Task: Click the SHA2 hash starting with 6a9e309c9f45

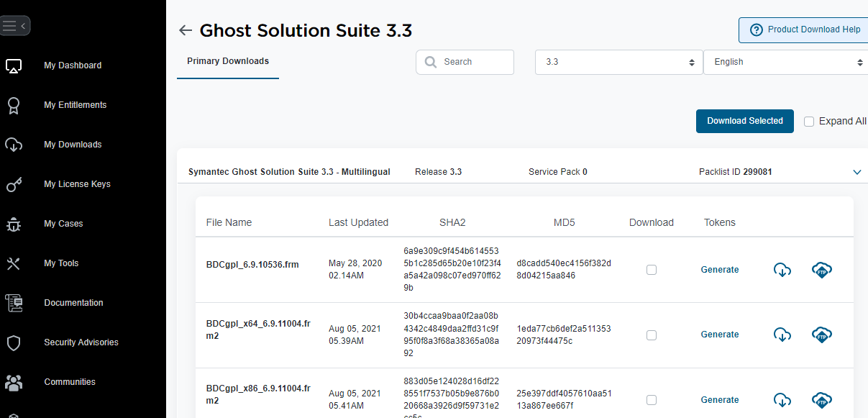Action: (x=452, y=269)
